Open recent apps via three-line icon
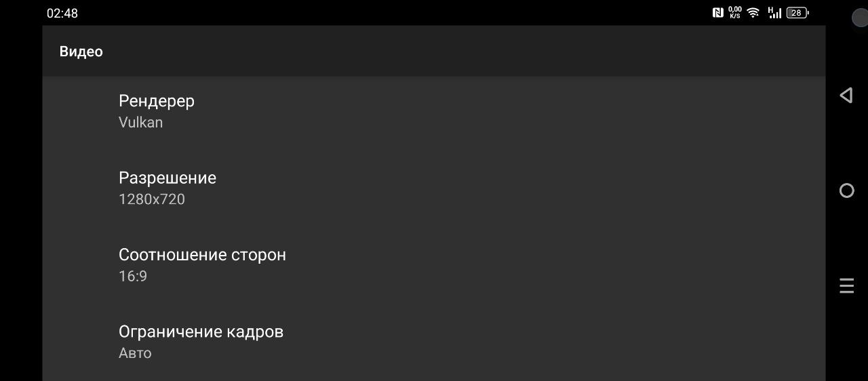This screenshot has height=381, width=868. pos(846,286)
